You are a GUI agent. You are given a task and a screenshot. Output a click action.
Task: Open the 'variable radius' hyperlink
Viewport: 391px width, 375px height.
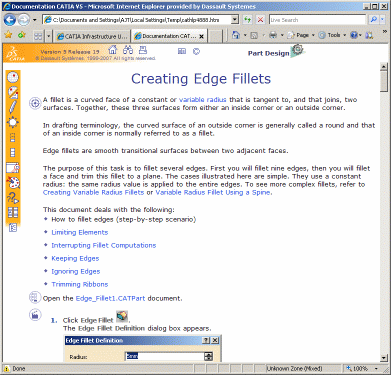point(202,100)
